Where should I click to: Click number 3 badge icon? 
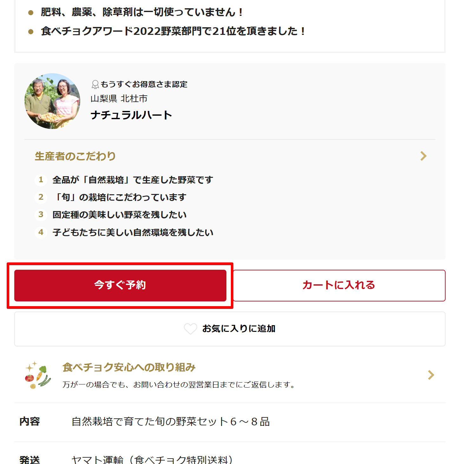click(x=41, y=215)
